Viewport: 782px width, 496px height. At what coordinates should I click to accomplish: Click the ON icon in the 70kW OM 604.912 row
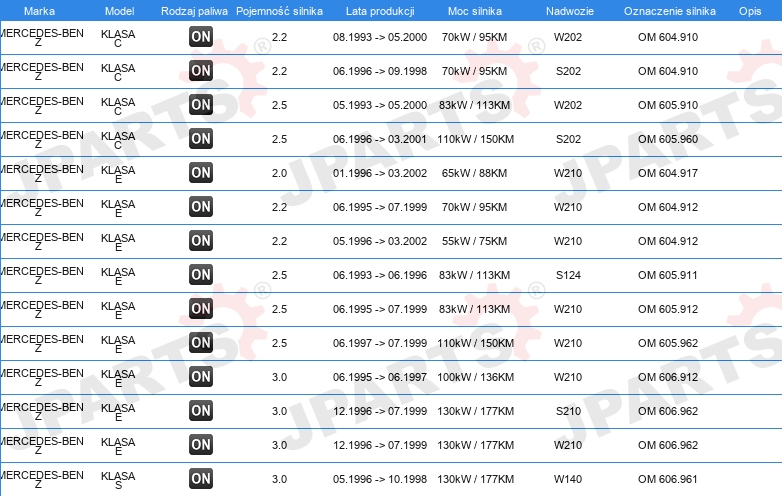(x=201, y=207)
